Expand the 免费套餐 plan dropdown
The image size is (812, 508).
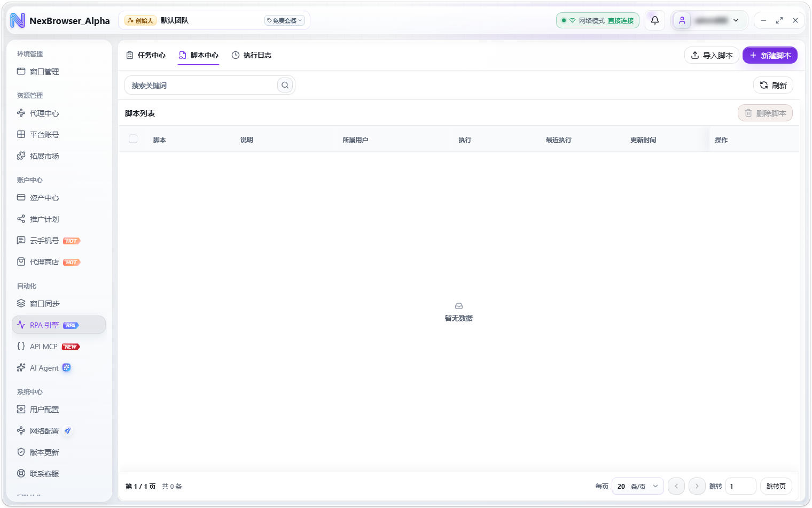coord(285,20)
